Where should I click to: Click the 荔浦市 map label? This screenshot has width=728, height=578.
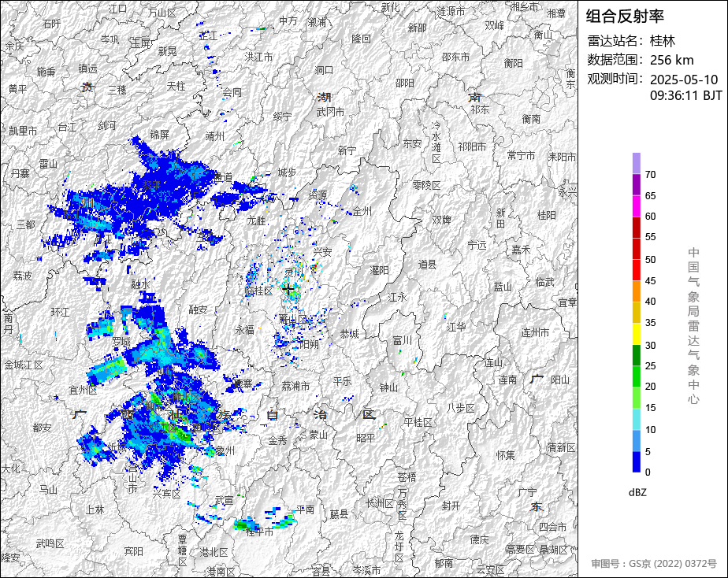(295, 386)
